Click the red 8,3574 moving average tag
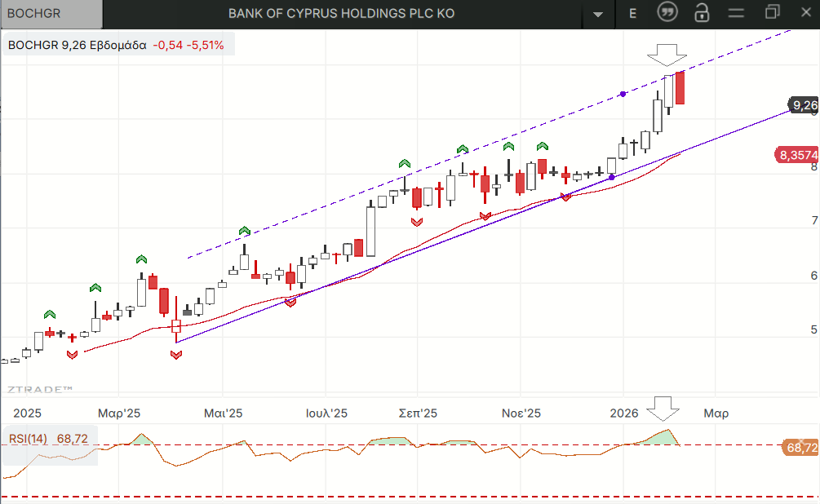The image size is (820, 504). tap(797, 155)
